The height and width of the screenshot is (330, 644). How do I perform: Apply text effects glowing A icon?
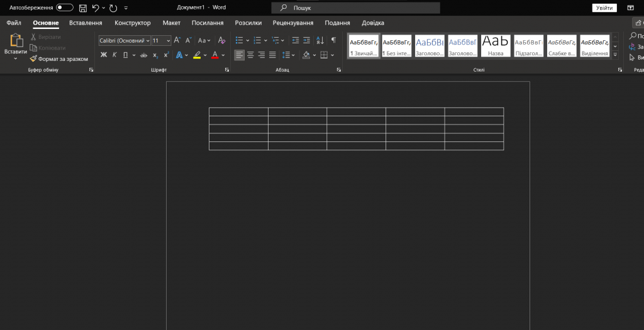click(x=179, y=55)
